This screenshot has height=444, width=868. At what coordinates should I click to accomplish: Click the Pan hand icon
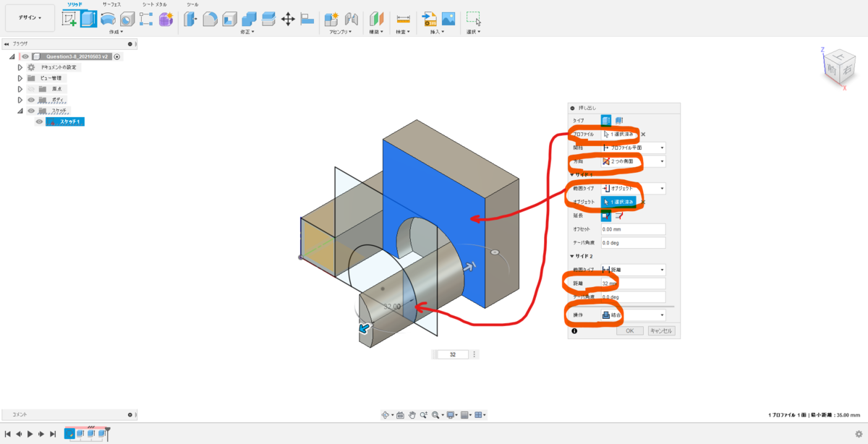coord(412,415)
